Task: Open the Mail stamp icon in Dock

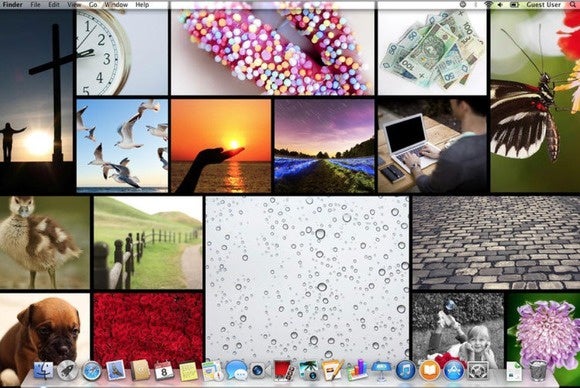Action: coord(116,370)
